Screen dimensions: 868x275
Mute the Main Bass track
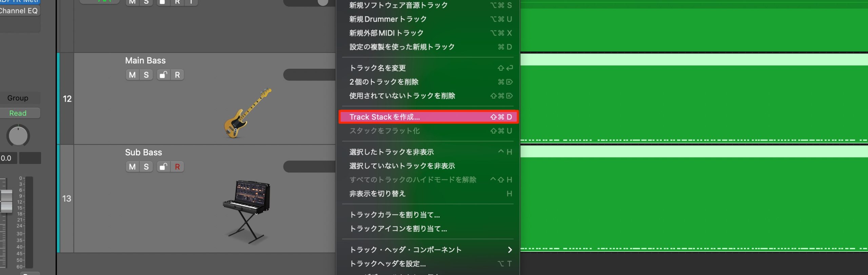(132, 75)
